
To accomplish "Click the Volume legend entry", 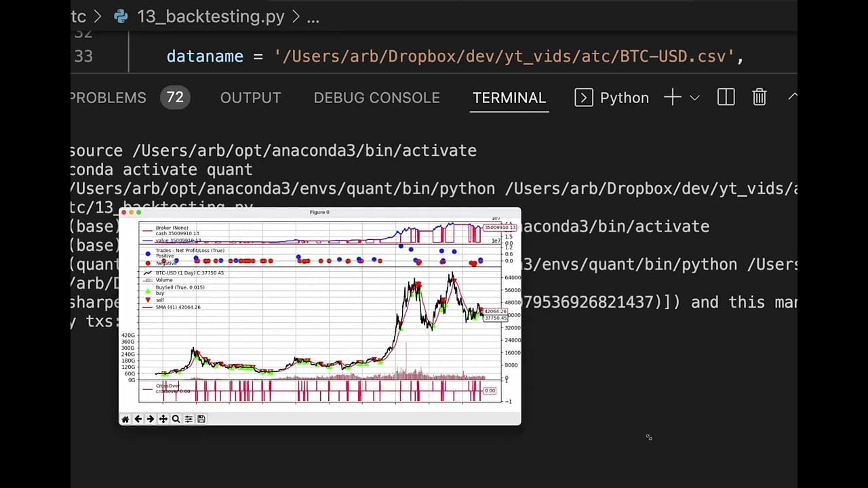I will 164,280.
